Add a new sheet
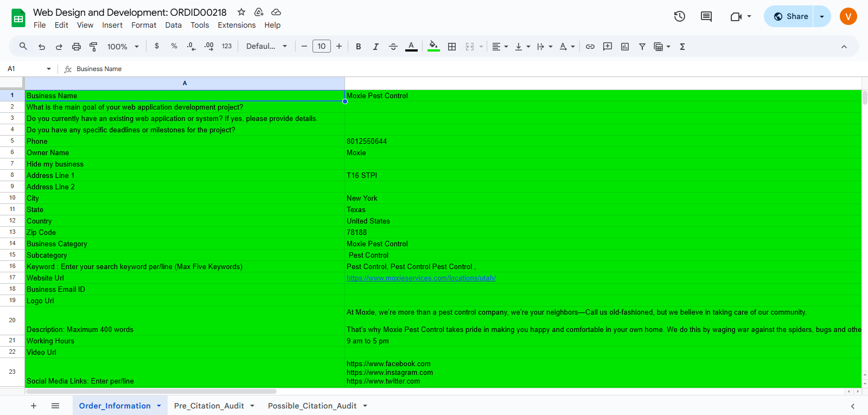Screen dimensions: 868x415 [x=34, y=406]
